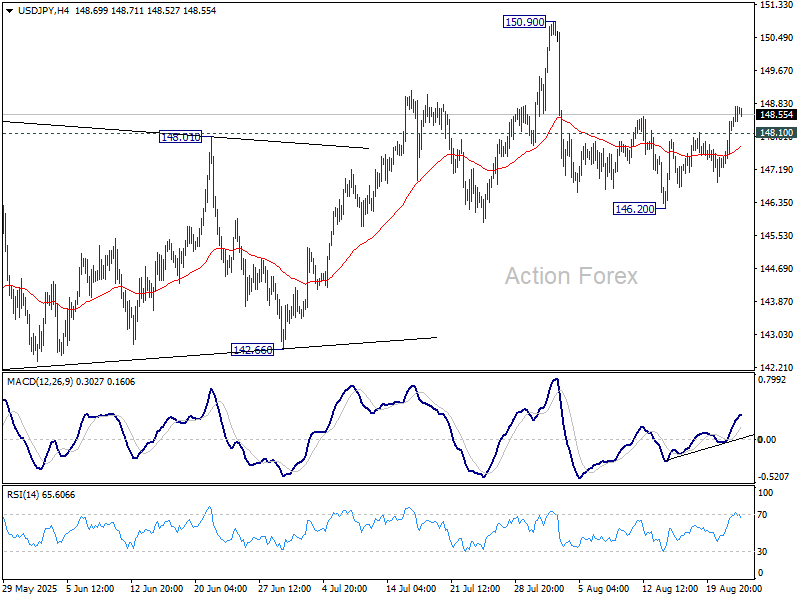Click the 29 May 2025 date label

point(31,588)
